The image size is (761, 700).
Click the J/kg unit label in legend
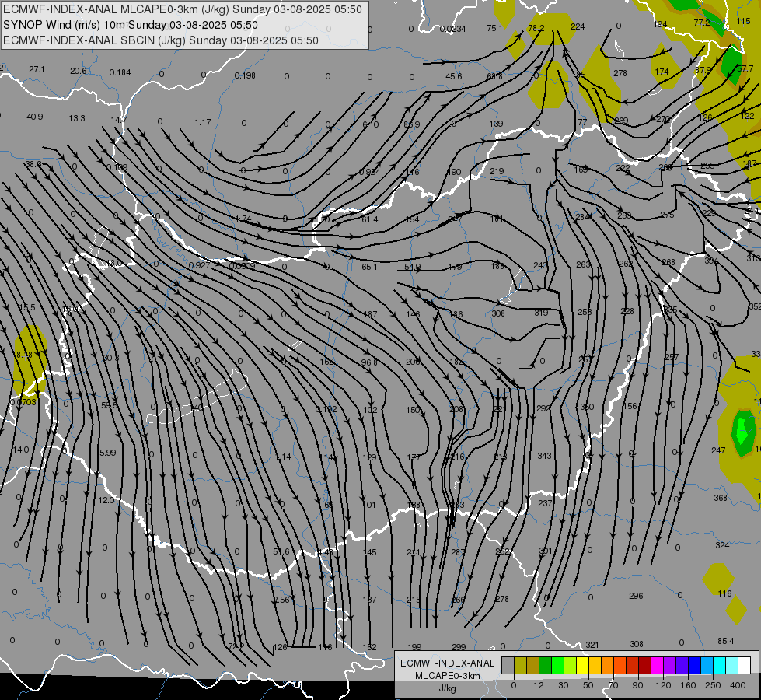pyautogui.click(x=448, y=688)
